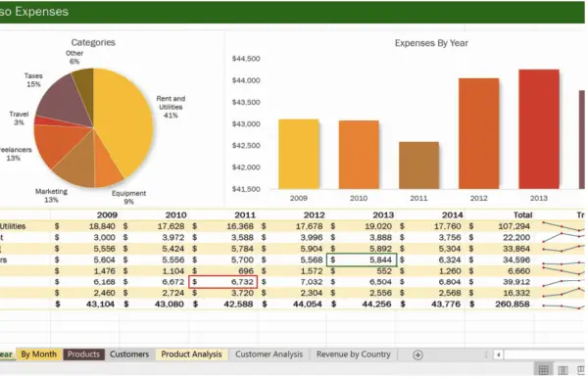The image size is (588, 378).
Task: Open the Product Analysis sheet tab
Action: [x=191, y=354]
